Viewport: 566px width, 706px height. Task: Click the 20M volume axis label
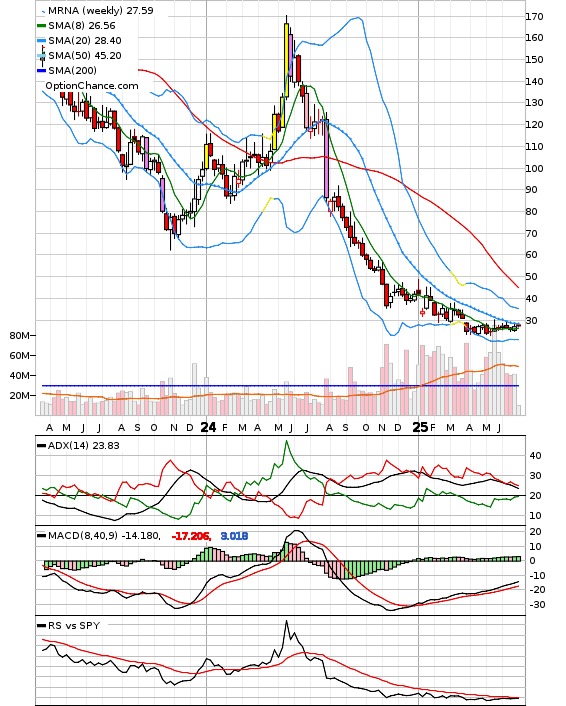point(20,395)
